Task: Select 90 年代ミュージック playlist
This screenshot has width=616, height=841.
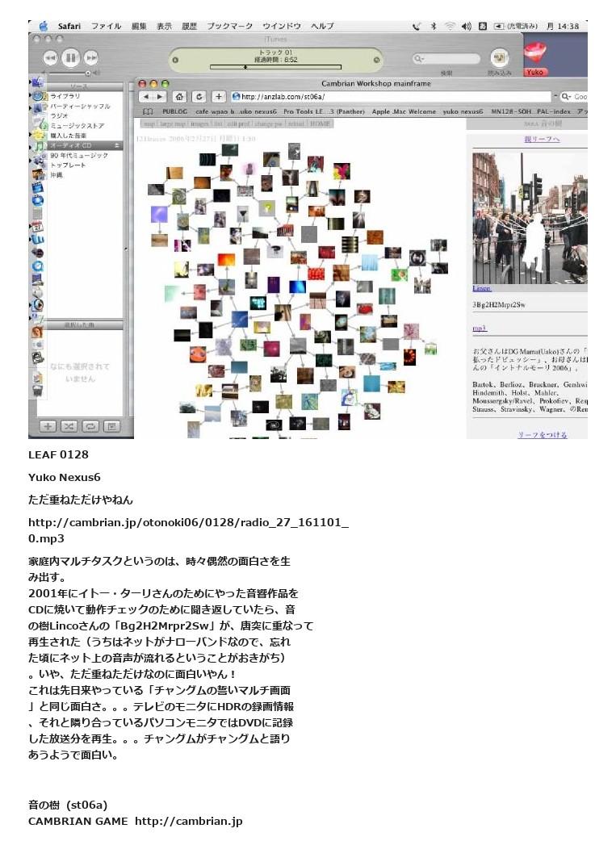Action: click(x=78, y=155)
